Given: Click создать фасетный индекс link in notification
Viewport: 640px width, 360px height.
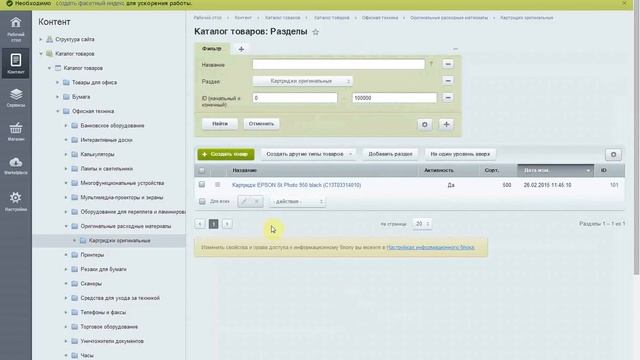Looking at the screenshot, I should click(x=90, y=3).
